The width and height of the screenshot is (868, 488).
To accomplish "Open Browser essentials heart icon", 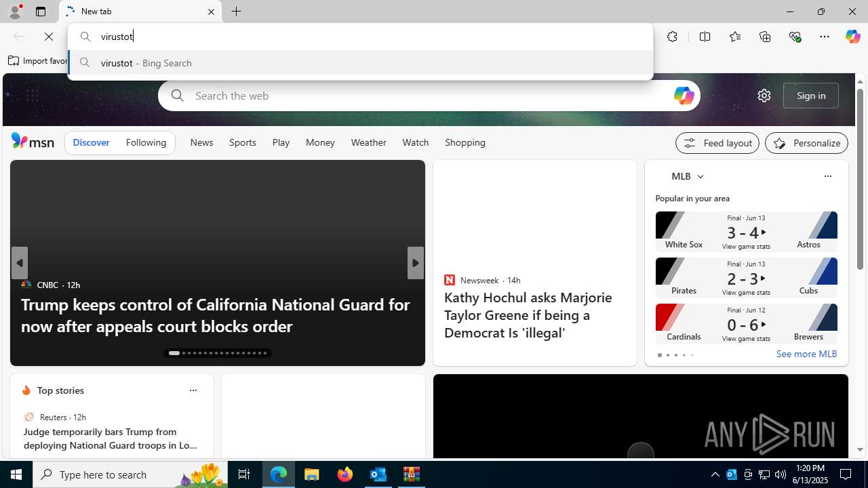I will [x=795, y=37].
